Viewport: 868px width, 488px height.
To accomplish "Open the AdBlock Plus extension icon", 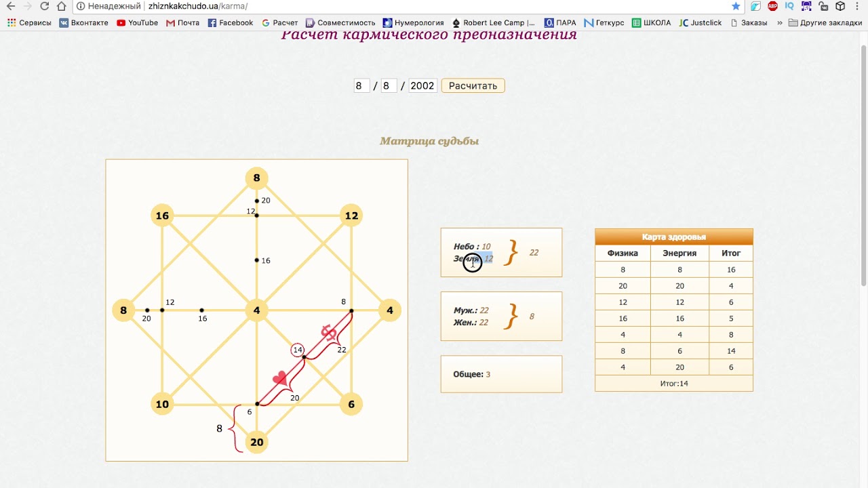I will pos(772,6).
